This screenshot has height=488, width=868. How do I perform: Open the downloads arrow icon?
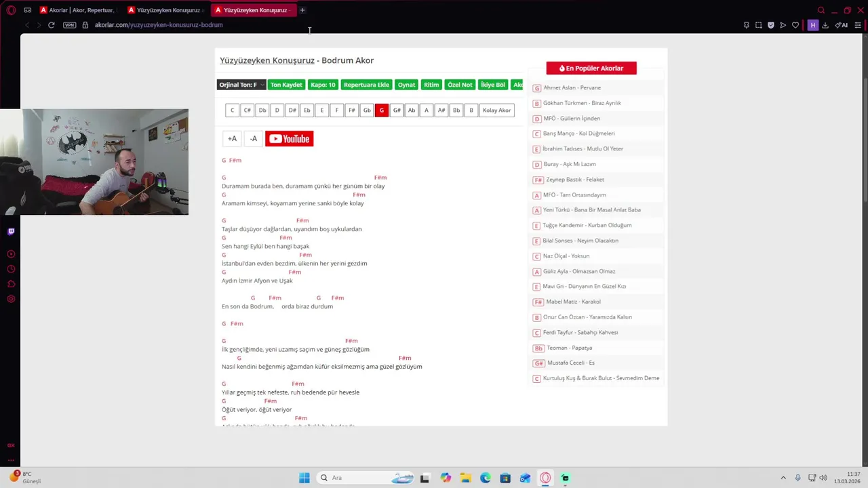tap(825, 25)
